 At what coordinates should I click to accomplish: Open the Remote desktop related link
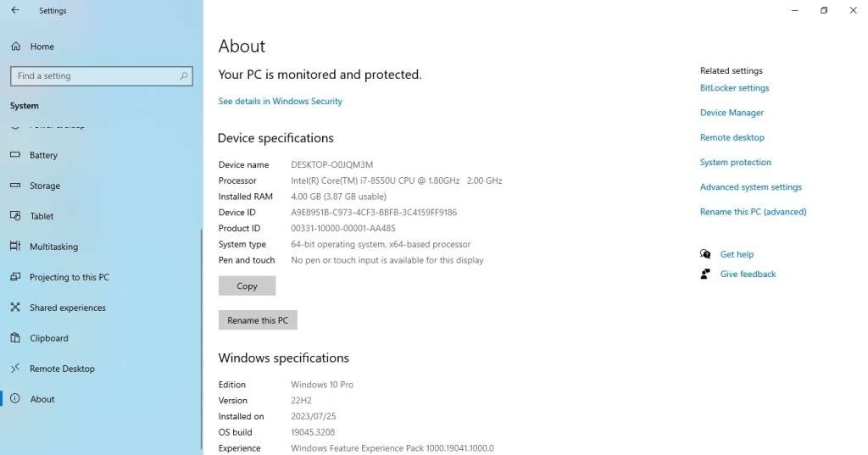point(732,137)
